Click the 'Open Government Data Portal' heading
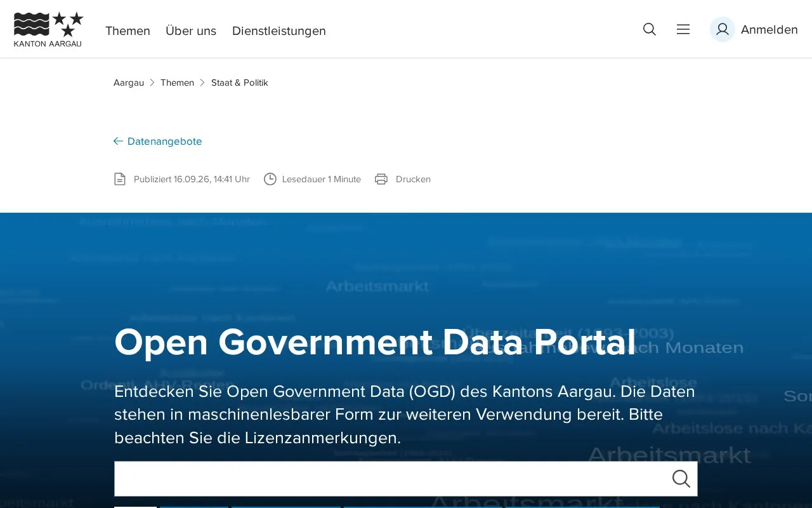This screenshot has width=812, height=508. (x=375, y=342)
